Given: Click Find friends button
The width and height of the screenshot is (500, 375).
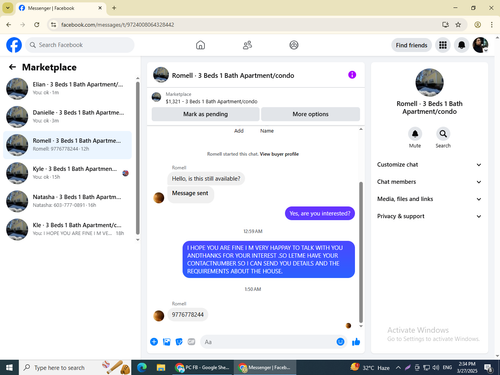Looking at the screenshot, I should [x=411, y=45].
